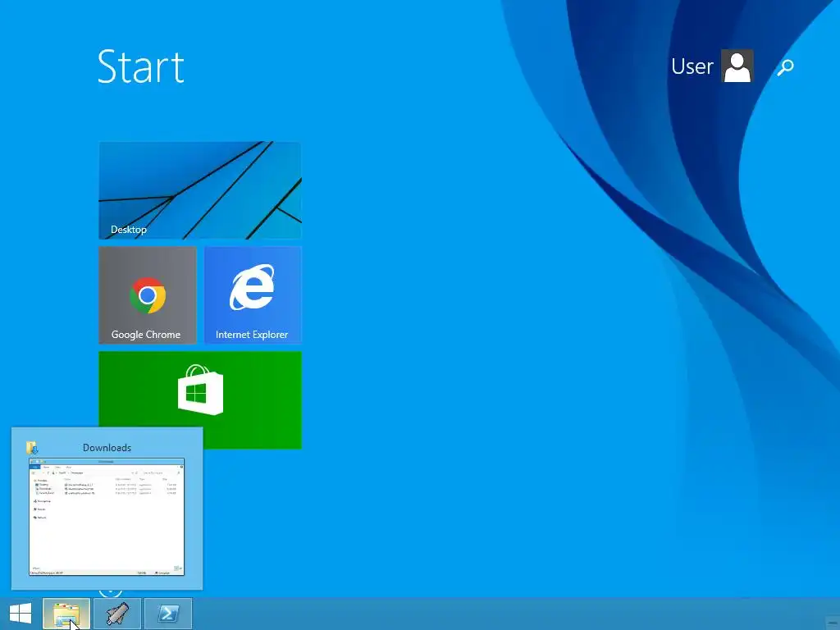Open the rocket-pen app in taskbar
The image size is (840, 630).
tap(117, 614)
